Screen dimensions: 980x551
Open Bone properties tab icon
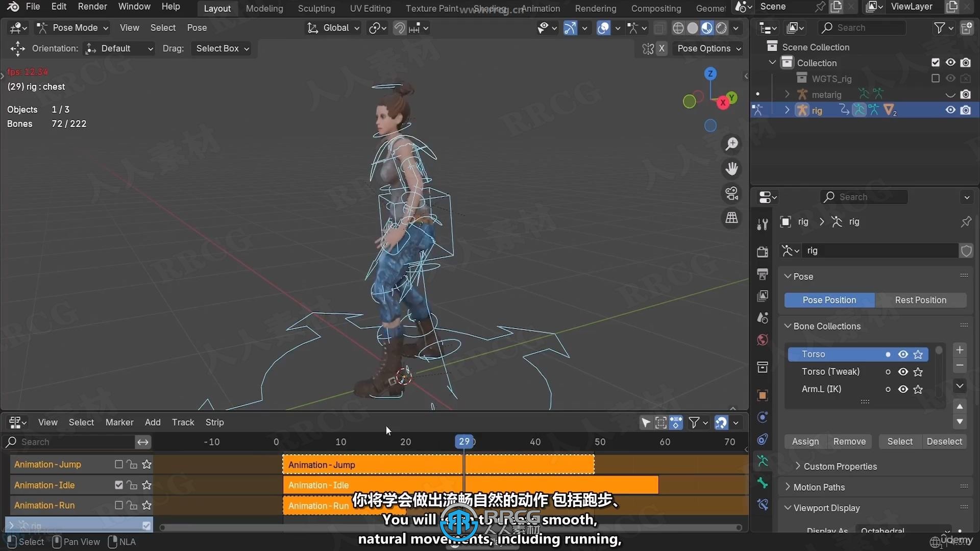[x=763, y=483]
